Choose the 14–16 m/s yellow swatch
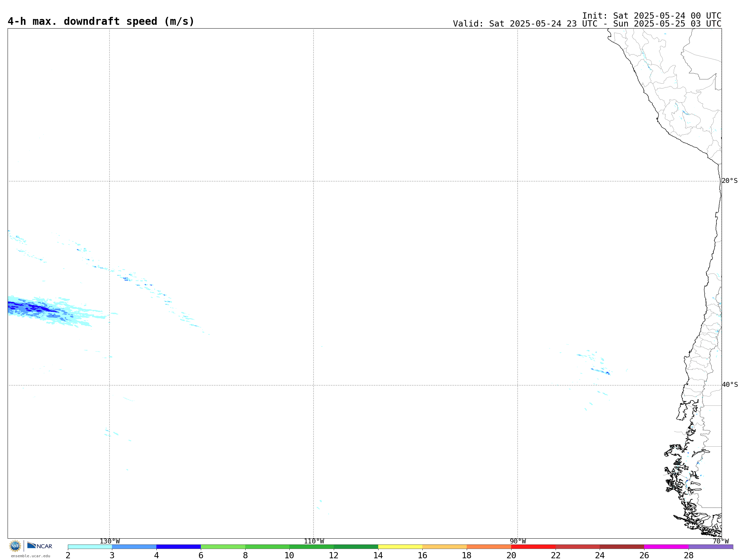Image resolution: width=744 pixels, height=560 pixels. pos(400,547)
